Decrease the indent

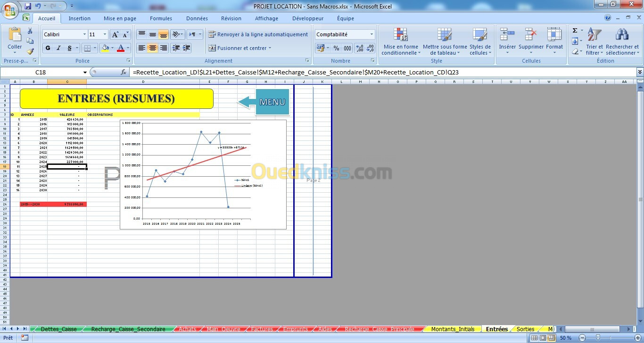pyautogui.click(x=176, y=48)
